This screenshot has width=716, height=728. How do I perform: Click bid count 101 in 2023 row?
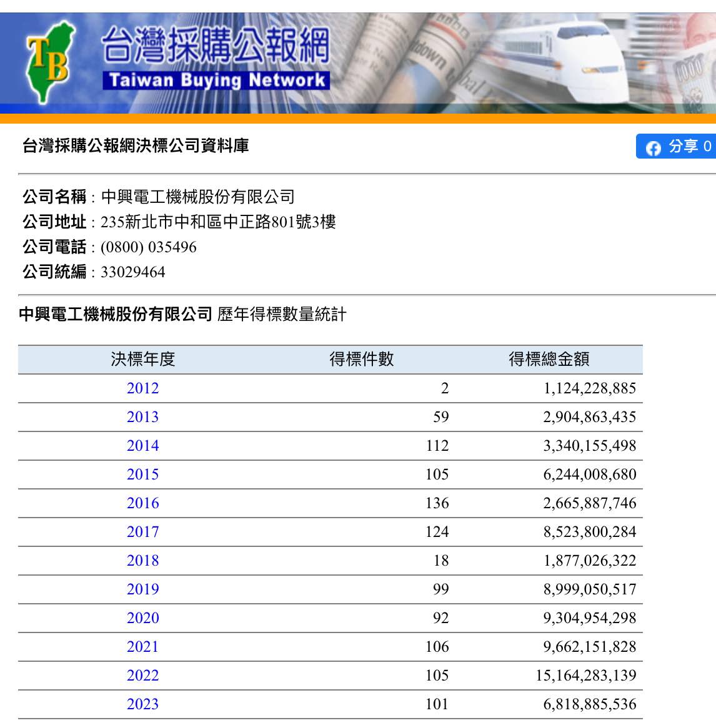pyautogui.click(x=437, y=704)
